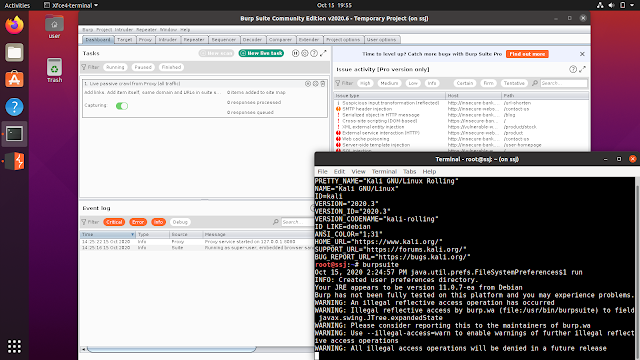Click the Find out more button
640x360 pixels.
pyautogui.click(x=527, y=54)
